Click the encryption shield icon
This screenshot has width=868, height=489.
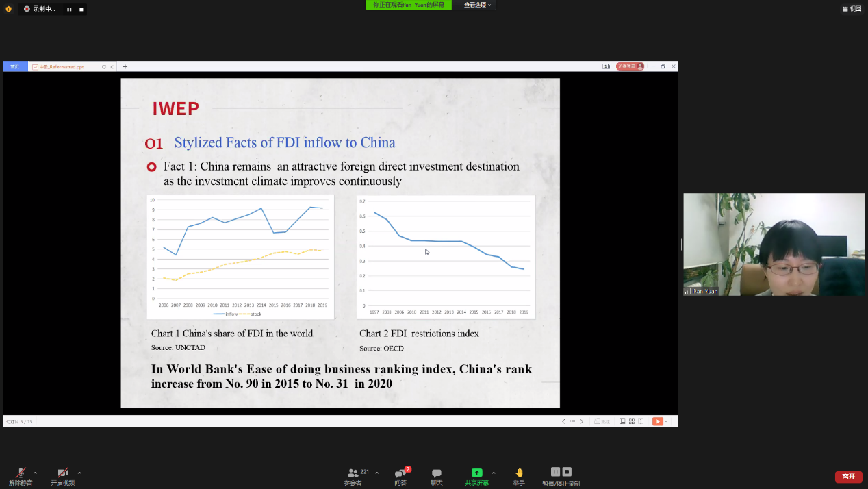coord(8,9)
